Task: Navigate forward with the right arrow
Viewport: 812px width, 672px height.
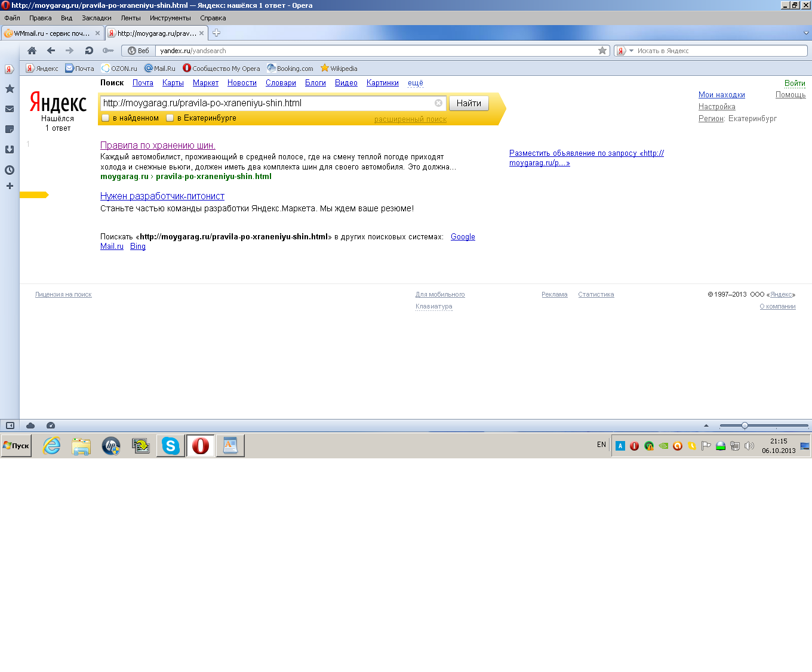Action: pyautogui.click(x=70, y=51)
